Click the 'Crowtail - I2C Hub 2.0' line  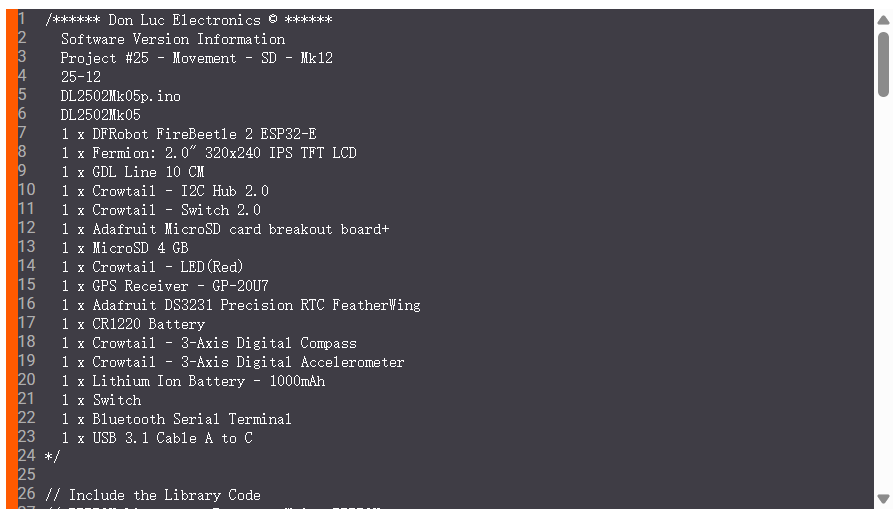[x=164, y=191]
